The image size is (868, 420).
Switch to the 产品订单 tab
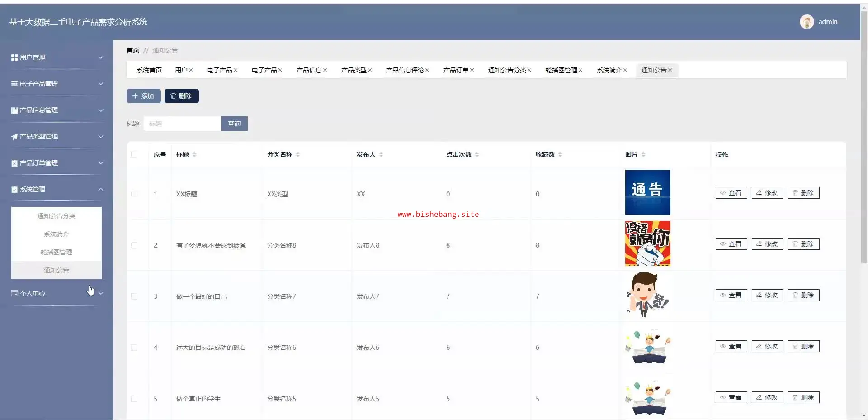click(456, 70)
